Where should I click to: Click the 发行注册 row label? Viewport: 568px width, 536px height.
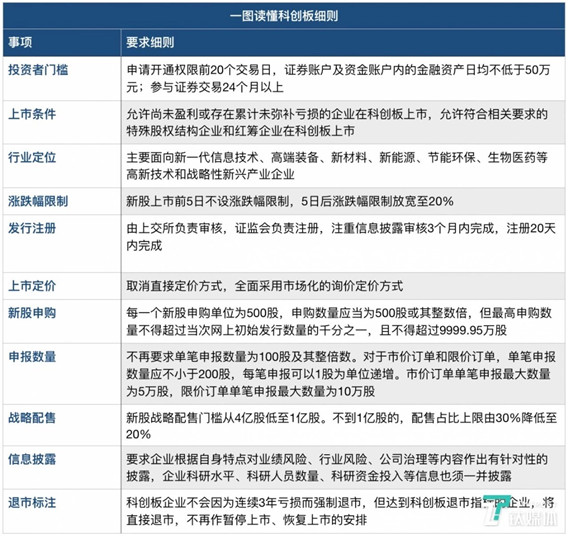click(32, 228)
